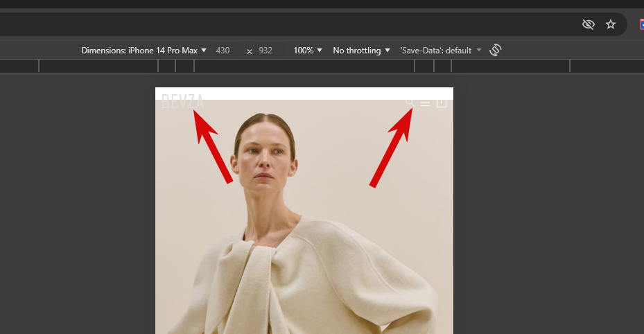The image size is (644, 334).
Task: Open the No throttling dropdown
Action: pyautogui.click(x=361, y=51)
